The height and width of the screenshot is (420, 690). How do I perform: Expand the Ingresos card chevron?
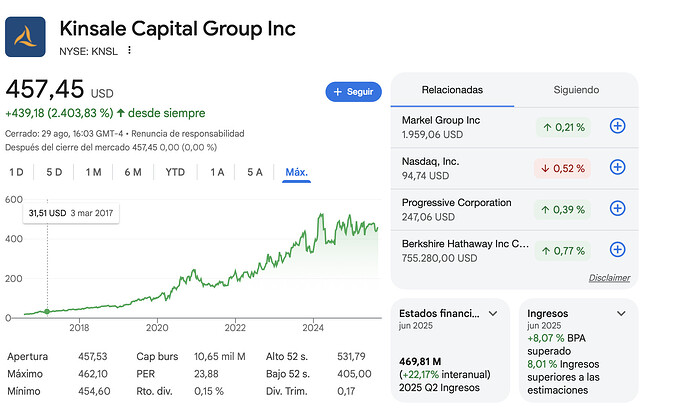(x=621, y=314)
